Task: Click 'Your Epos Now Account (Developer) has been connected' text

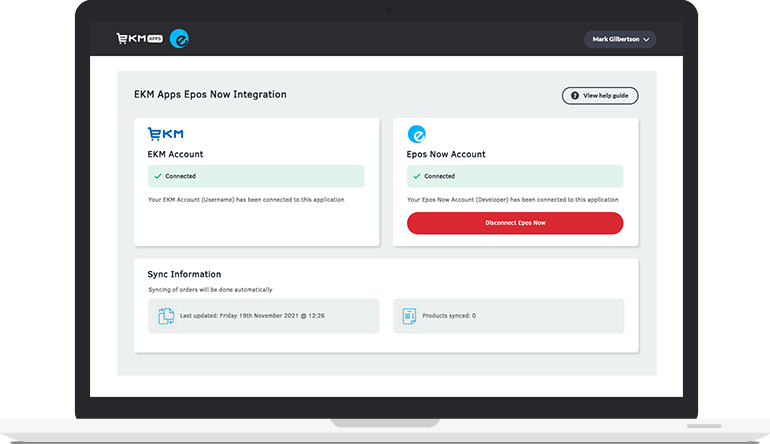Action: tap(513, 200)
